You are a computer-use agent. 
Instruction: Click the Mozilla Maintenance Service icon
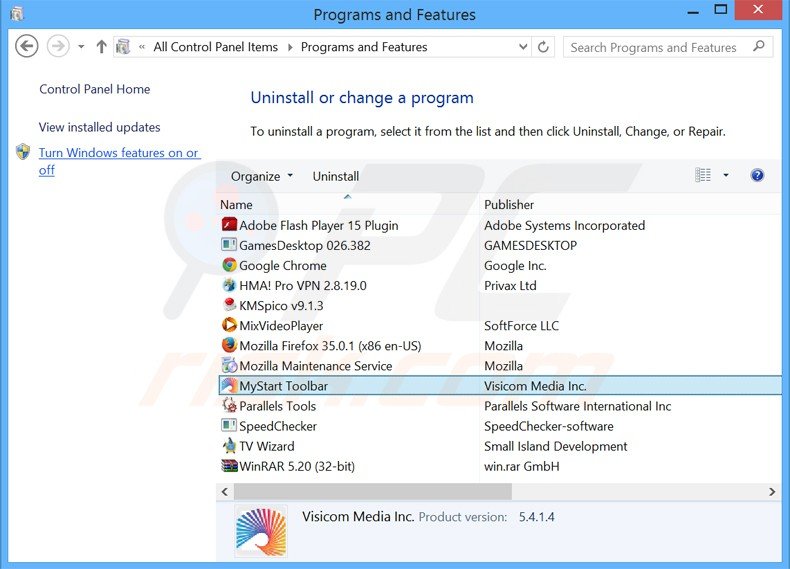tap(229, 365)
